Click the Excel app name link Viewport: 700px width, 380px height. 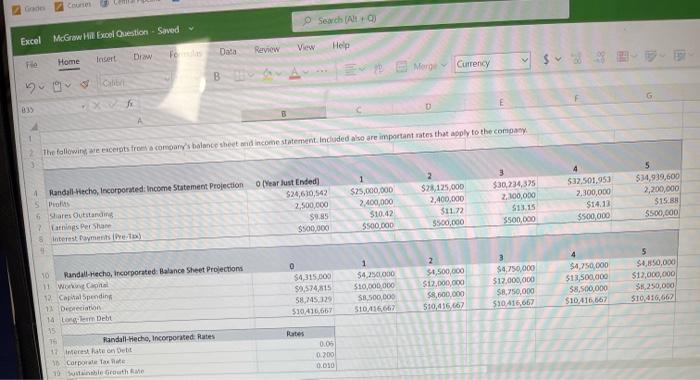coord(30,41)
